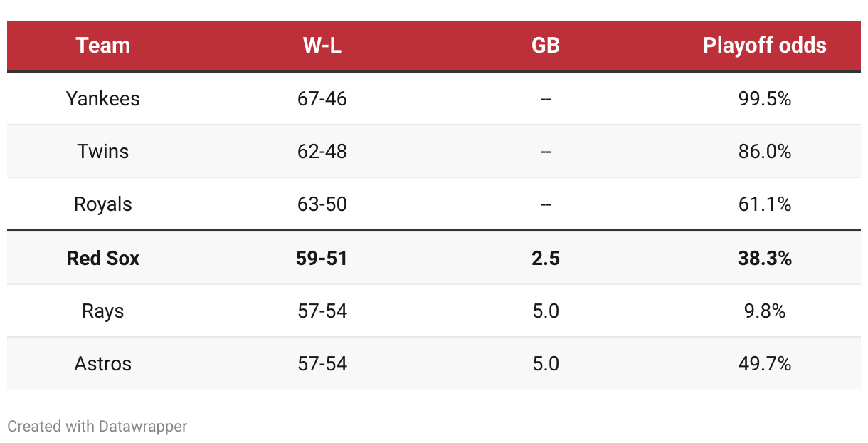Select the Twins team name
This screenshot has height=443, width=868.
click(103, 151)
